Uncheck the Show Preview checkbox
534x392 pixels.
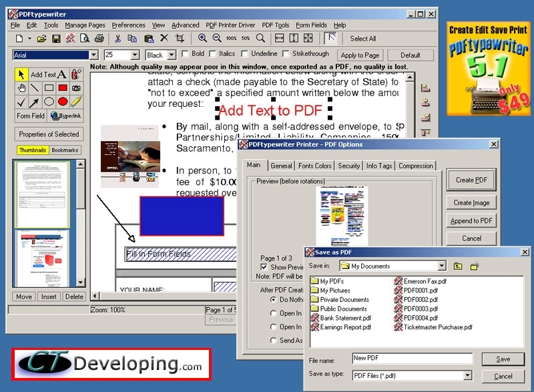pos(264,266)
